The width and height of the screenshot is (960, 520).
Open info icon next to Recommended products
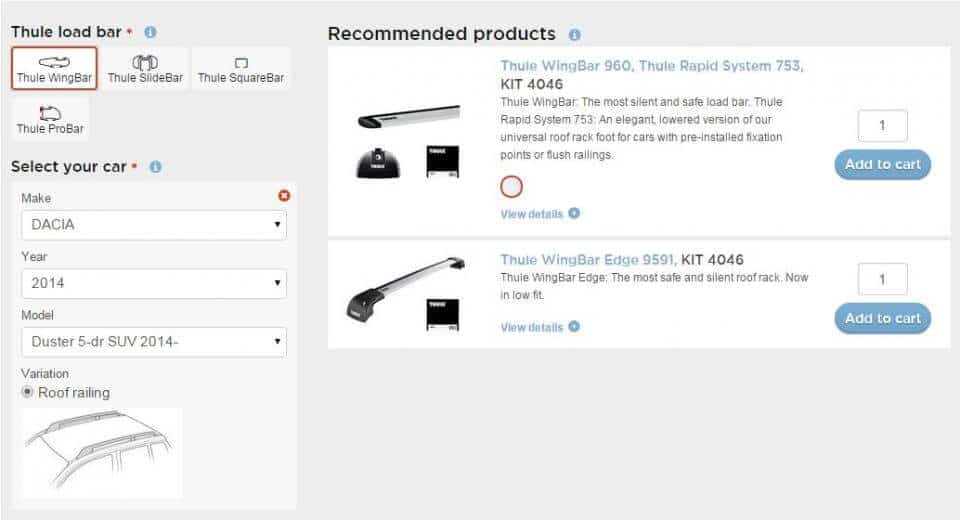[x=574, y=35]
